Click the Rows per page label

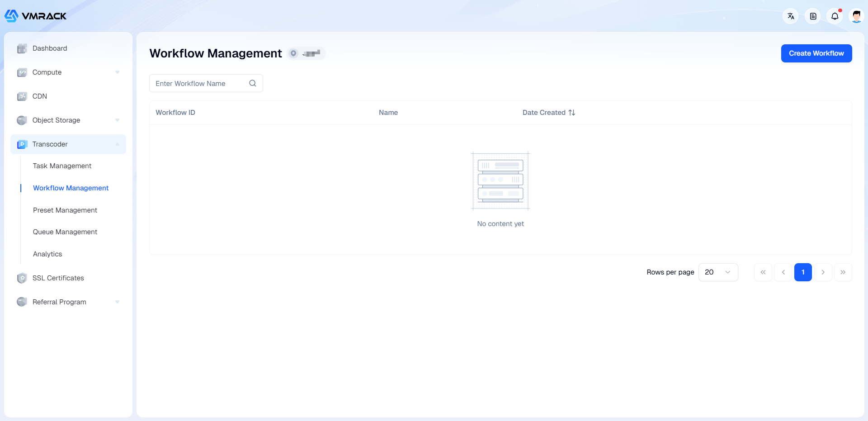[x=670, y=272]
